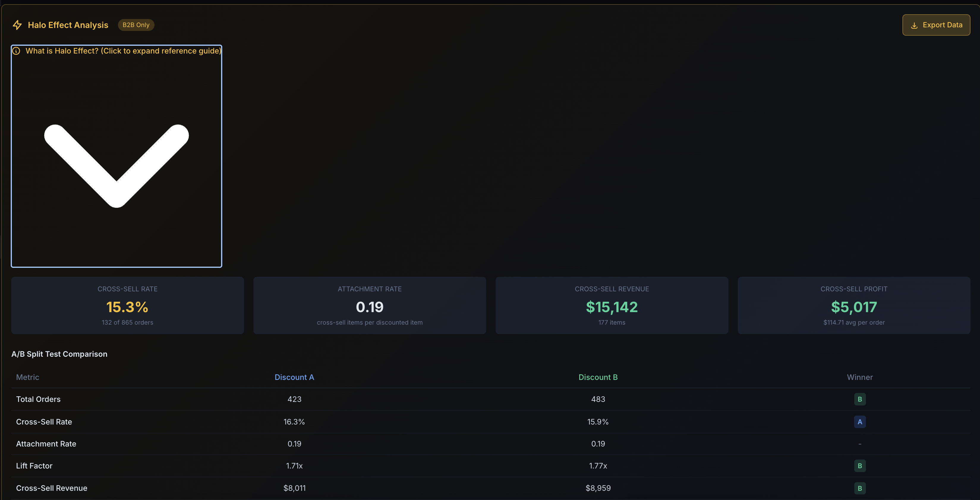The image size is (980, 500).
Task: Select Discount B cross-sell rate 15.9%
Action: [598, 422]
